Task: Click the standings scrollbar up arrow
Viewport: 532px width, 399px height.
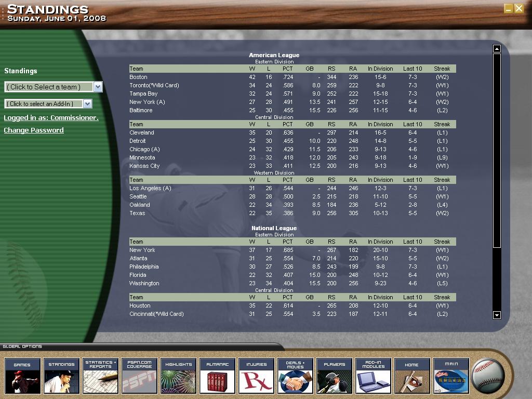Action: 497,49
